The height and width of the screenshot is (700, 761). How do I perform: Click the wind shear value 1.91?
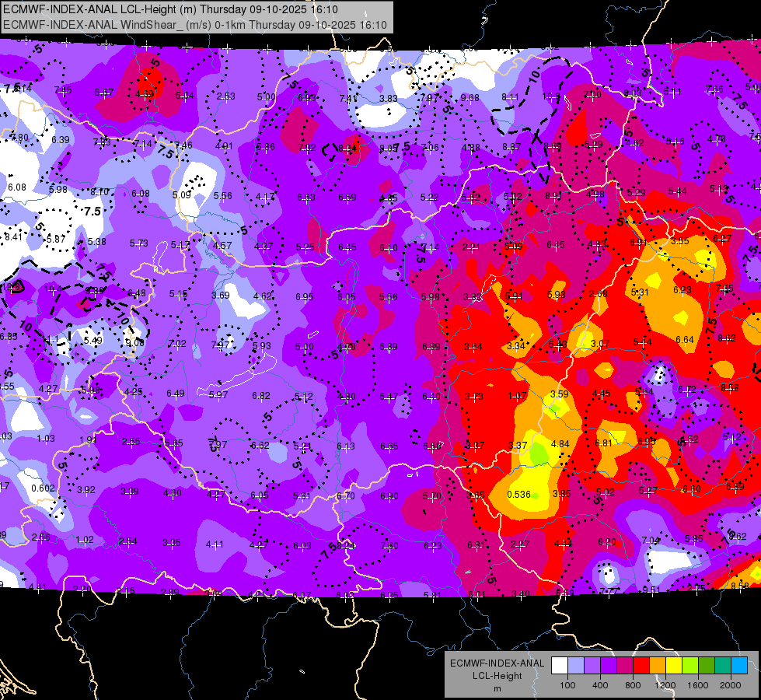click(88, 440)
